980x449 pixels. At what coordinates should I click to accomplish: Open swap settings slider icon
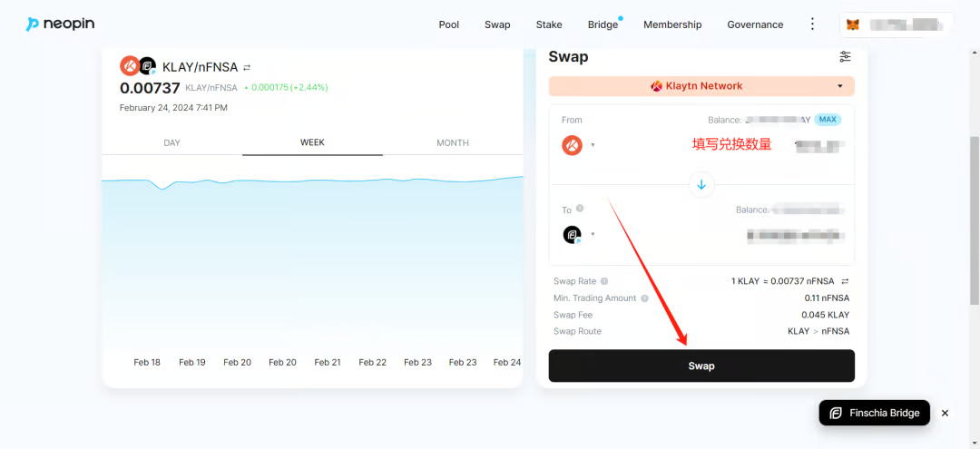coord(845,57)
